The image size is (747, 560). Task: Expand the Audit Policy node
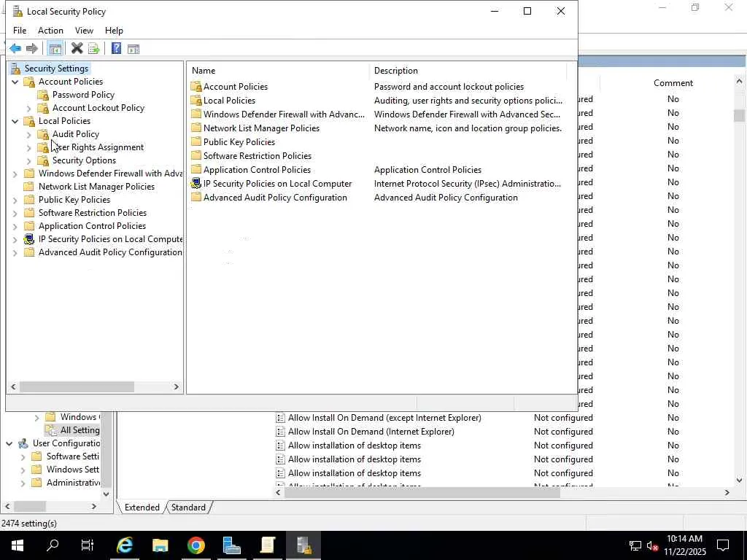pyautogui.click(x=29, y=134)
